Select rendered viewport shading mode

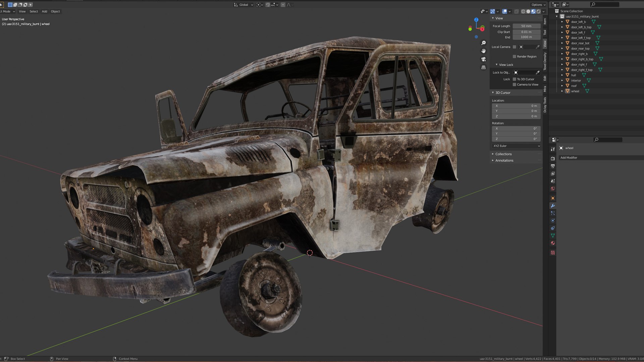tap(538, 11)
